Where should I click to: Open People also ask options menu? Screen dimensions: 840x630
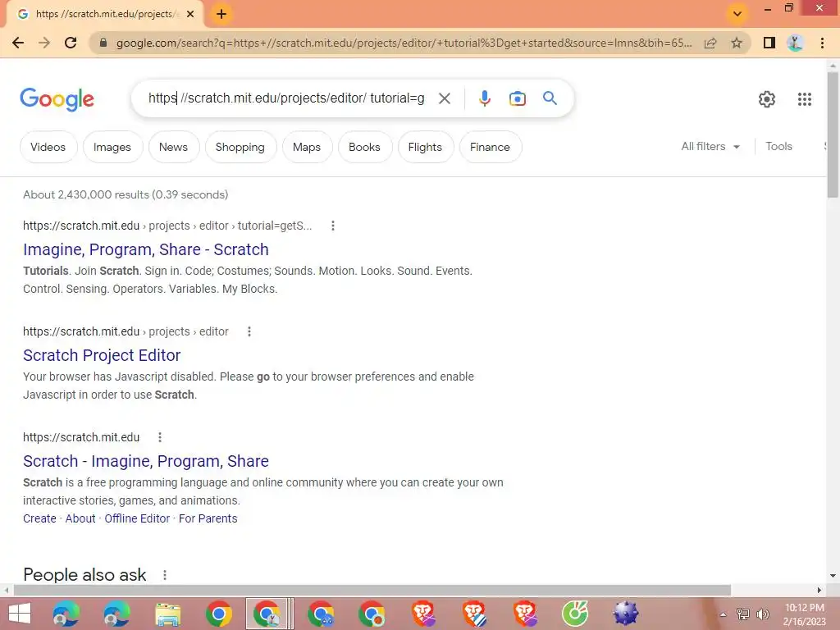[164, 575]
